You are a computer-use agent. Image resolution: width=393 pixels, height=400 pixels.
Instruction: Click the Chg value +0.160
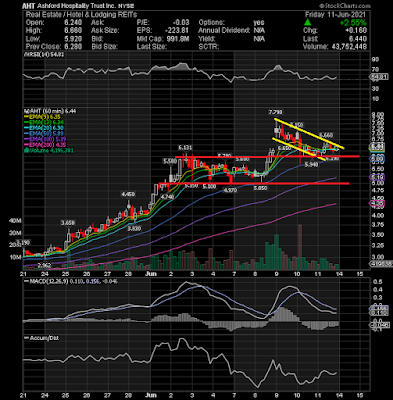355,30
